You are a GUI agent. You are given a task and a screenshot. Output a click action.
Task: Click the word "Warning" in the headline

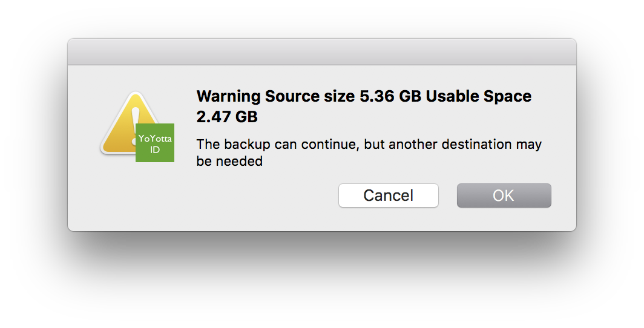click(228, 96)
